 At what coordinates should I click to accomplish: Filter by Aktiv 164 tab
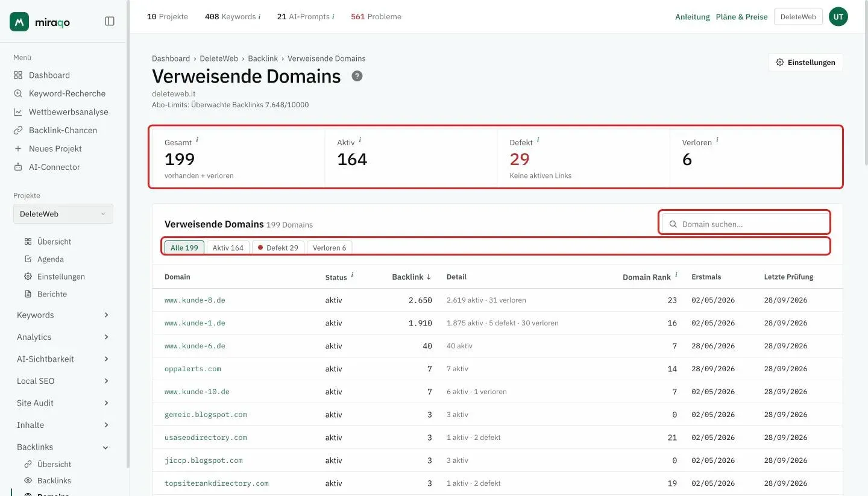[228, 248]
